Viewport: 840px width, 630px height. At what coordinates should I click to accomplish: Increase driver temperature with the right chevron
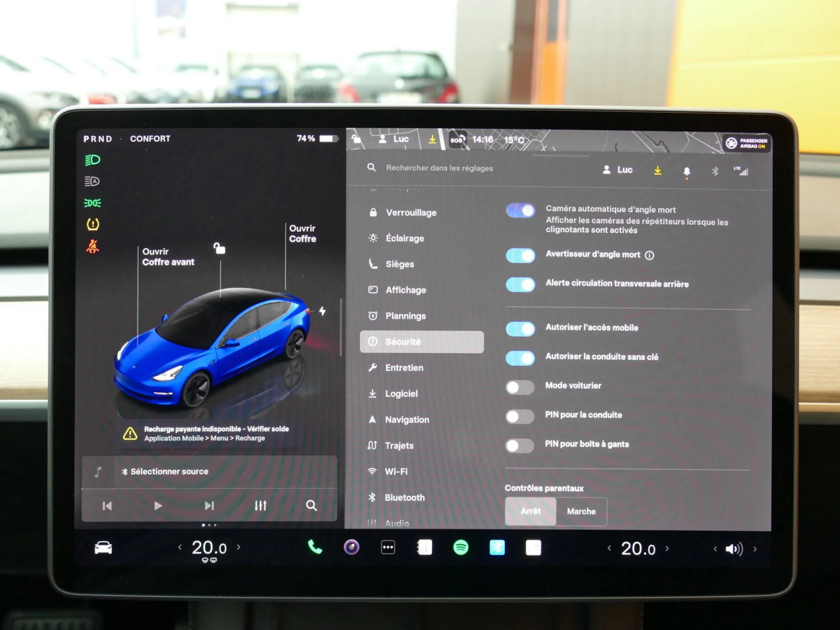(239, 547)
